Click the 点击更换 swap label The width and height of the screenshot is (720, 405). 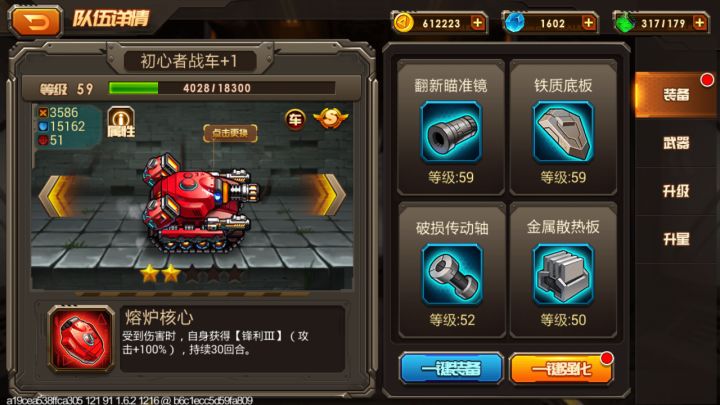click(x=230, y=133)
